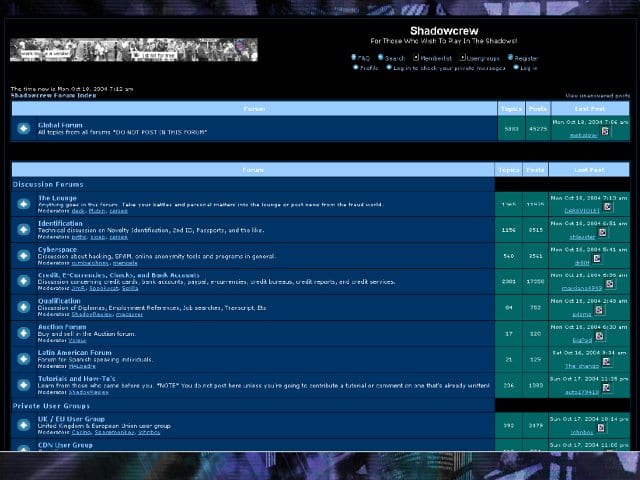Open the Qualification forum
Viewport: 640px width, 480px height.
(x=59, y=301)
